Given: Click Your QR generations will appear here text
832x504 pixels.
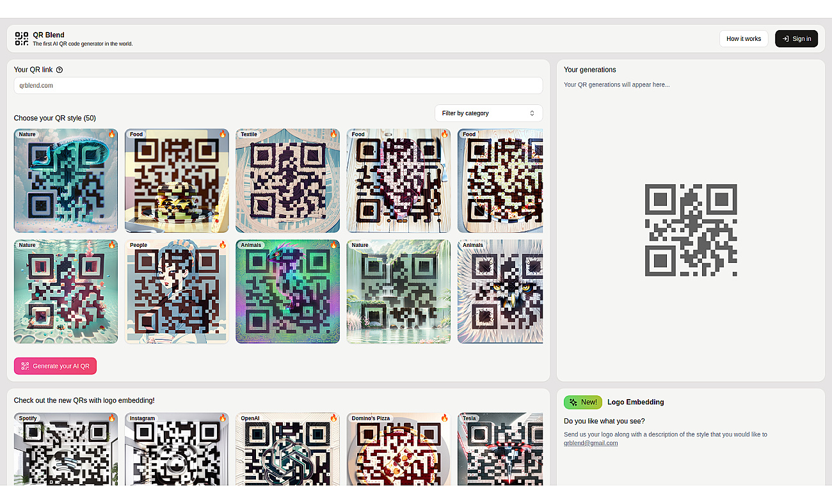Looking at the screenshot, I should click(617, 84).
